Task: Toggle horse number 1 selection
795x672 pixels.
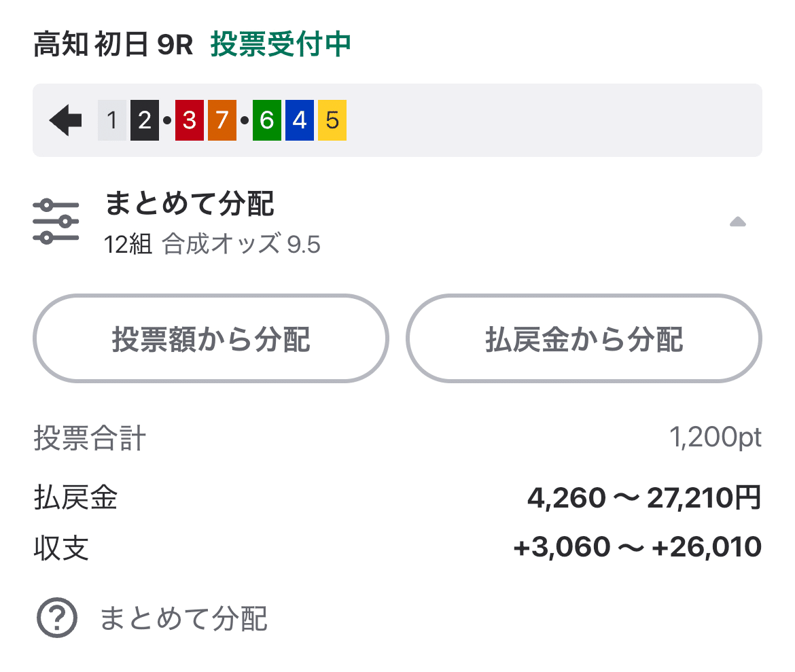Action: (111, 120)
